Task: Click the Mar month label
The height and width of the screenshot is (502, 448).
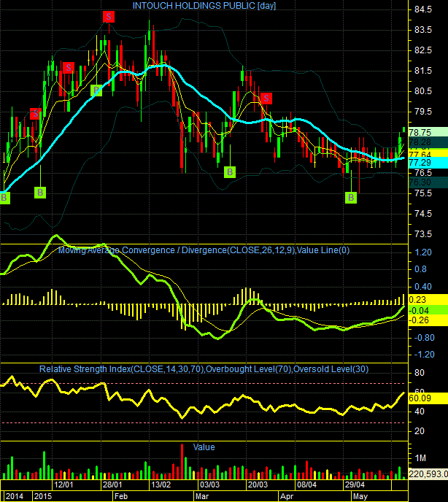Action: (x=202, y=496)
